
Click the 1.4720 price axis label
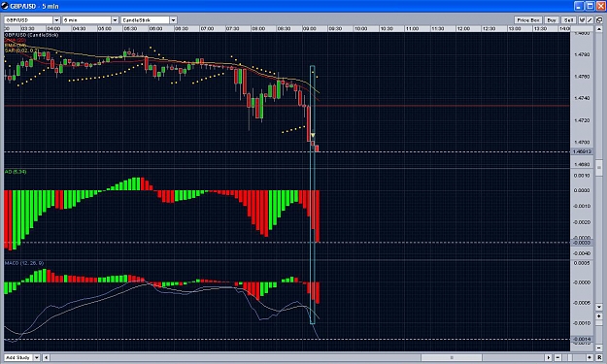coord(582,120)
